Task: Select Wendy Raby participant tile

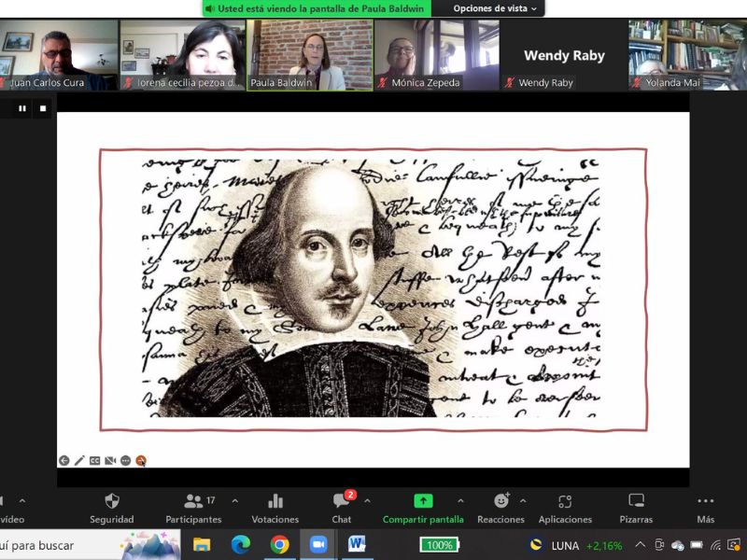Action: tap(564, 55)
